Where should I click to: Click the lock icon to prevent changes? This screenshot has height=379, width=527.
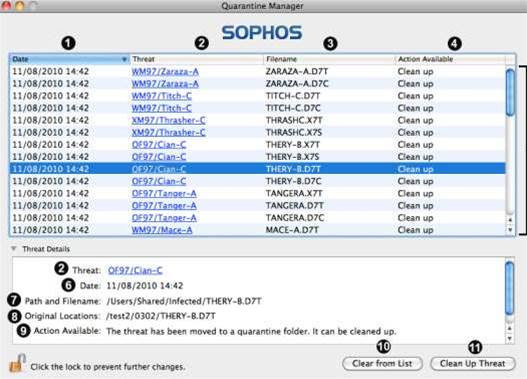(x=17, y=363)
